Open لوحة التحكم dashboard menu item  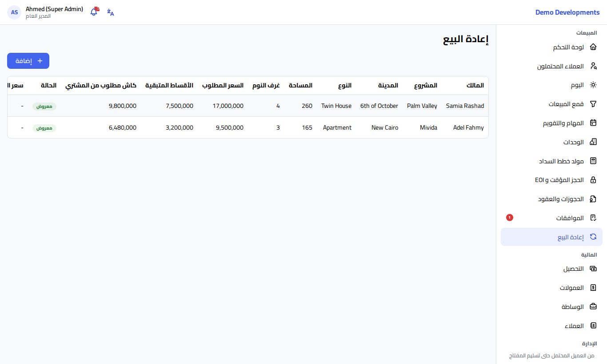[551, 47]
